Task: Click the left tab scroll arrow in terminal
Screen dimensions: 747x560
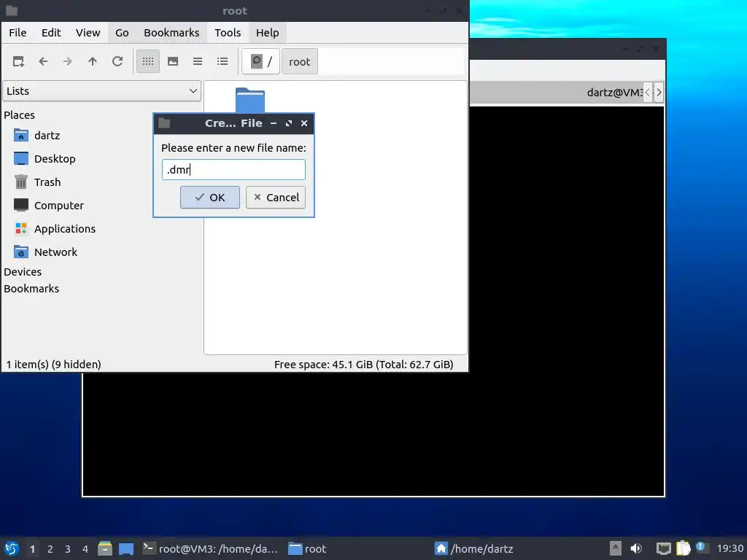Action: (x=648, y=93)
